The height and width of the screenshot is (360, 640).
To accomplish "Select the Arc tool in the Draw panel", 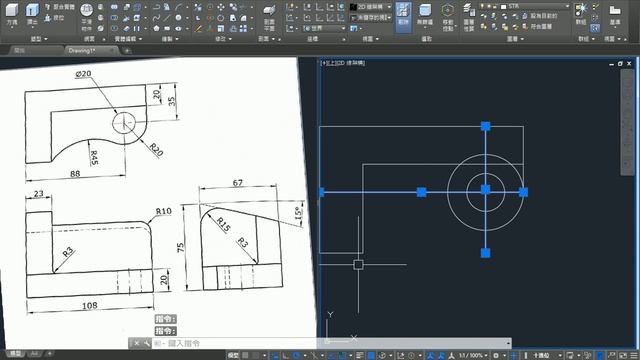I will (179, 7).
